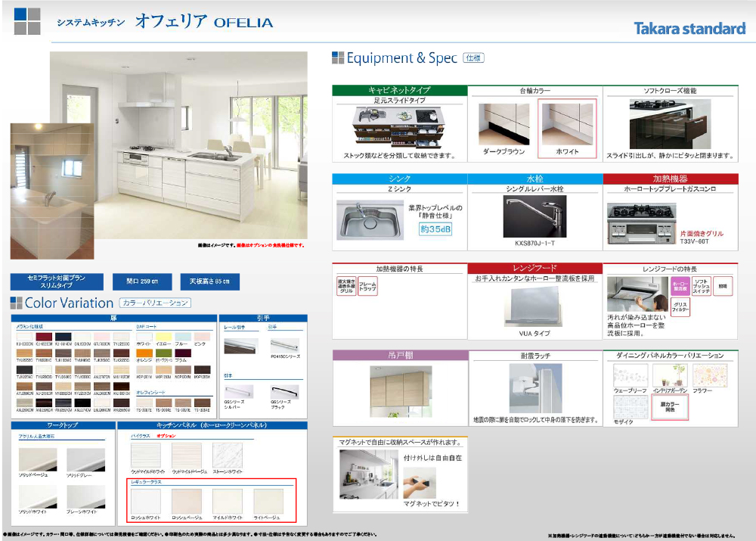Select the QSシリーズ シルバー handle image
The width and height of the screenshot is (756, 541).
(239, 391)
